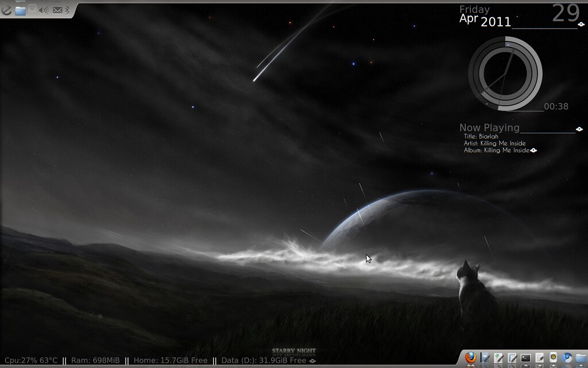Open the list document writer icon in dock

[x=512, y=358]
